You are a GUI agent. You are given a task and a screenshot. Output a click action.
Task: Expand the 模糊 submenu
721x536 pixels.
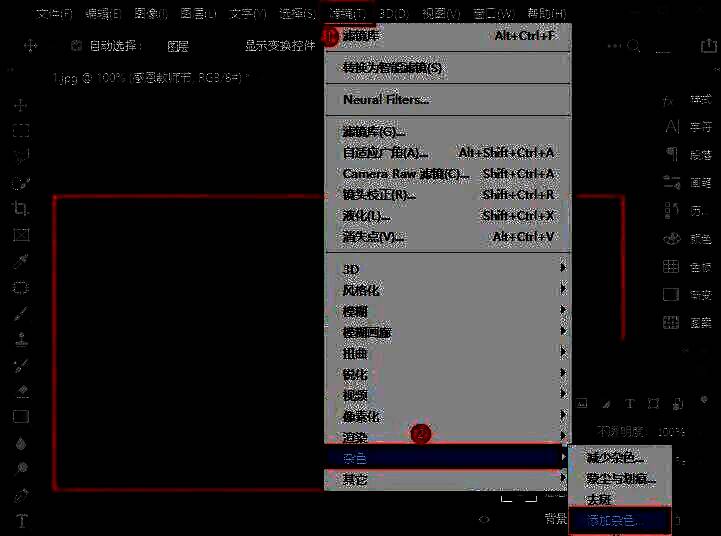(x=448, y=311)
